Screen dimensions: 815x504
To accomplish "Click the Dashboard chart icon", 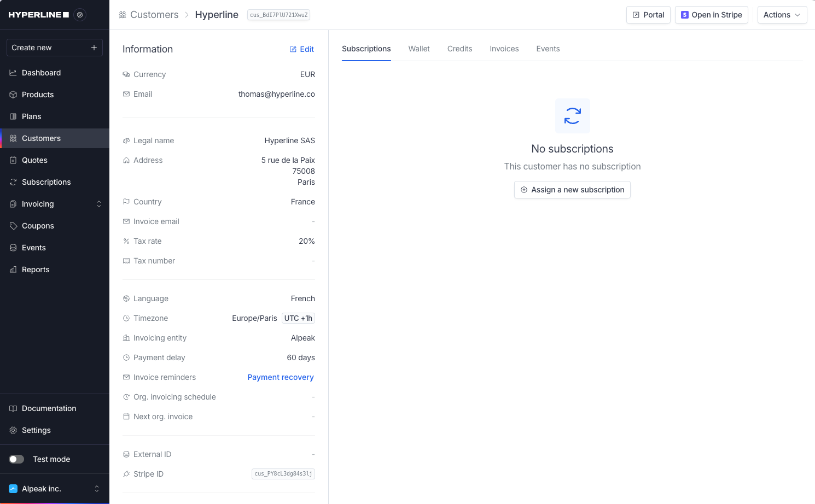I will (13, 73).
